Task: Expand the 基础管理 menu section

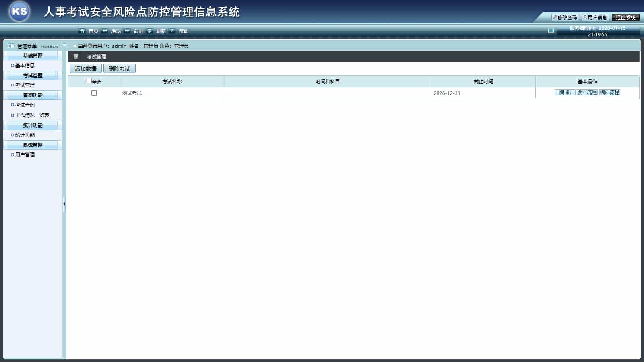Action: (33, 56)
